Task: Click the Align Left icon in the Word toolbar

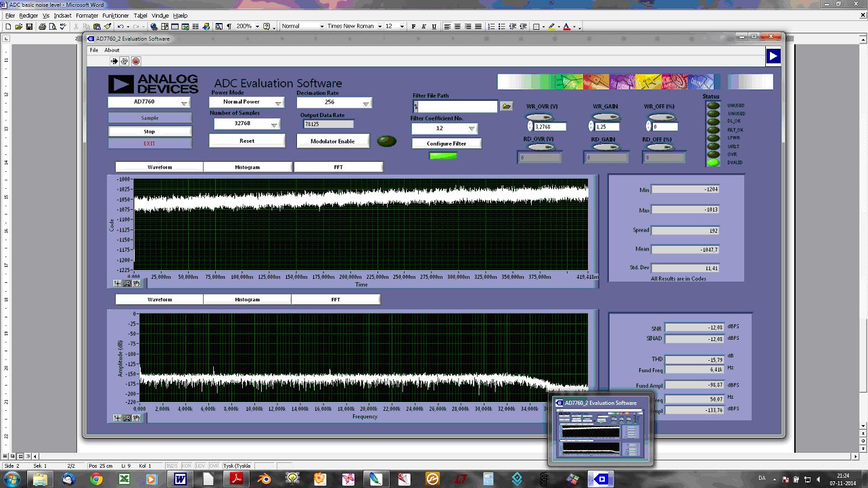Action: pos(447,26)
